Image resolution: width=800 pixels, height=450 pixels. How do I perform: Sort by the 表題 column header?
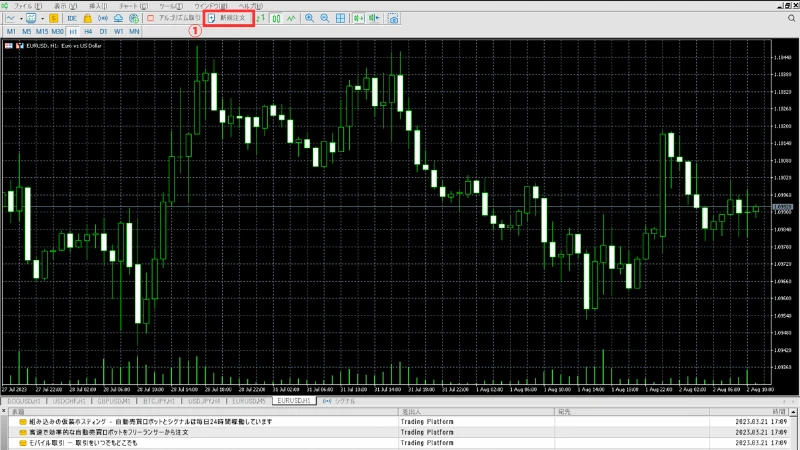[204, 411]
